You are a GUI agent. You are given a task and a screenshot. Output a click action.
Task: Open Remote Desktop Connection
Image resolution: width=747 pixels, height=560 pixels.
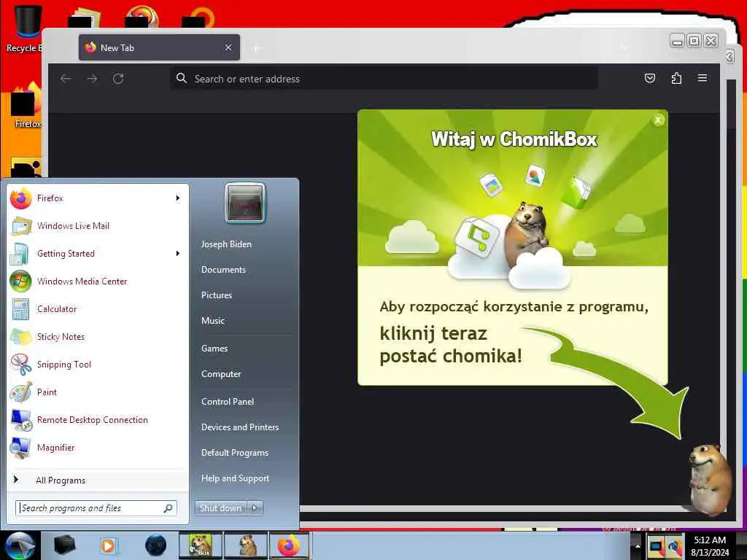(x=98, y=419)
